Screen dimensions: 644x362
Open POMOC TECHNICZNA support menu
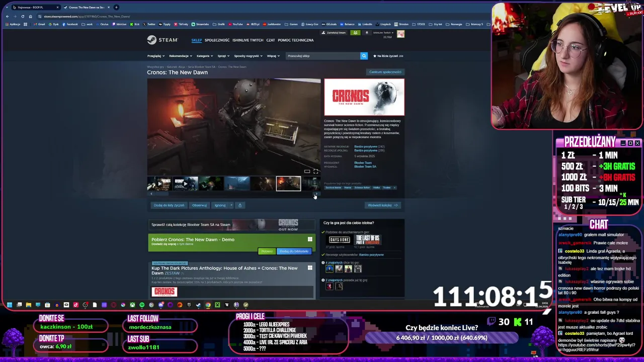[x=296, y=40]
